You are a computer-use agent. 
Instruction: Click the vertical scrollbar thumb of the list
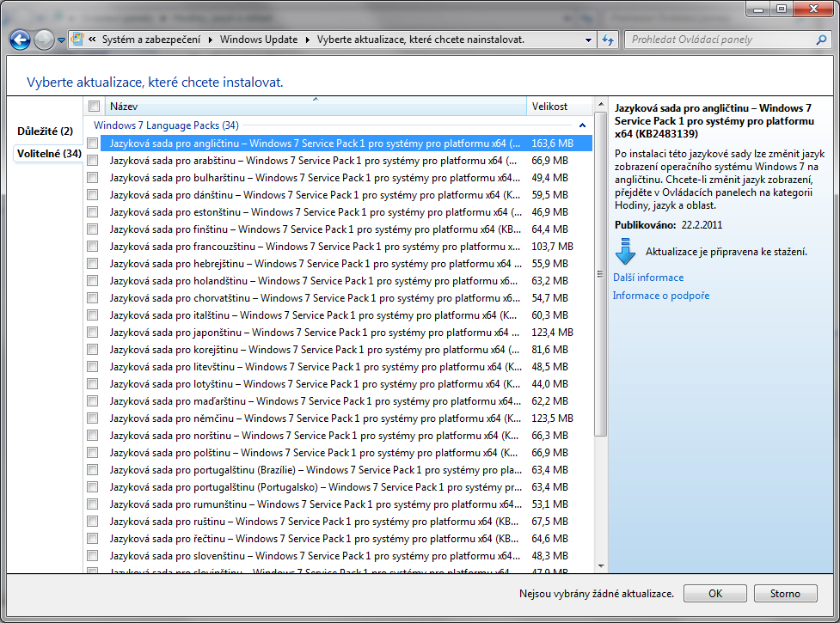tap(600, 273)
